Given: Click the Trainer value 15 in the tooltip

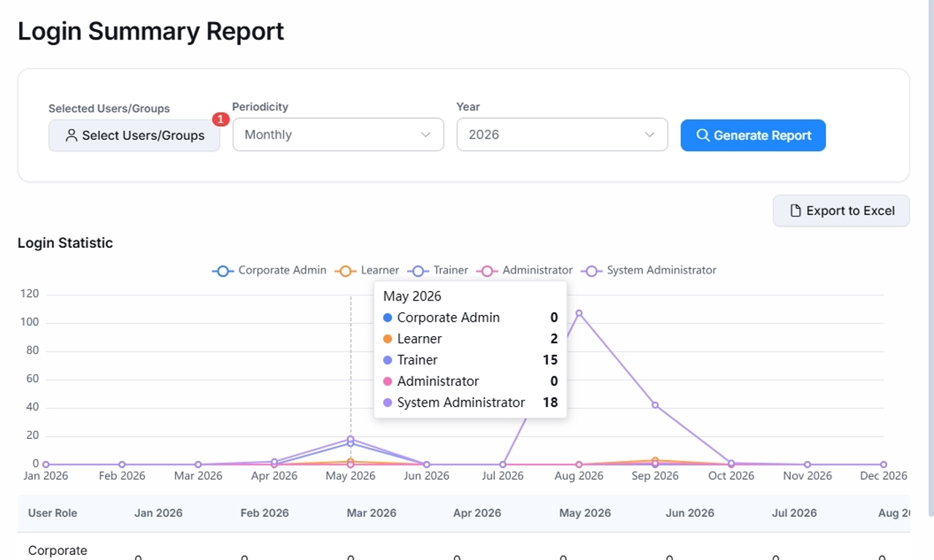Looking at the screenshot, I should (x=550, y=360).
